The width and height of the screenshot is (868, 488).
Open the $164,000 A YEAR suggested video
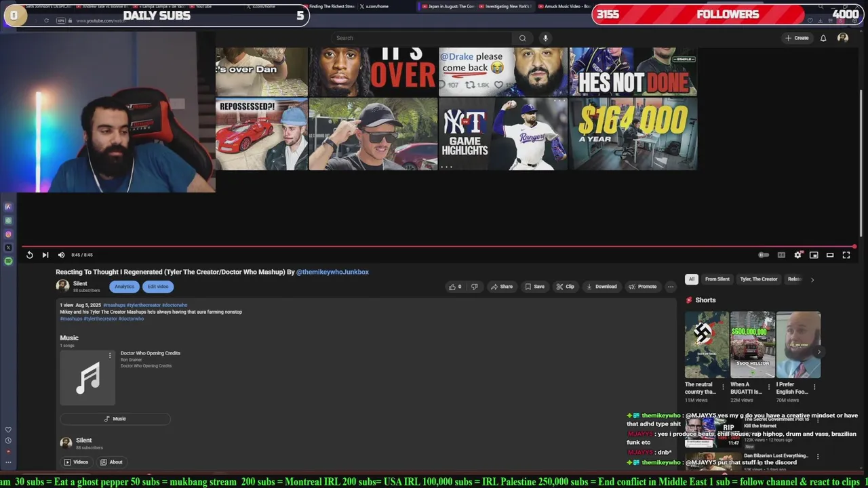click(633, 134)
